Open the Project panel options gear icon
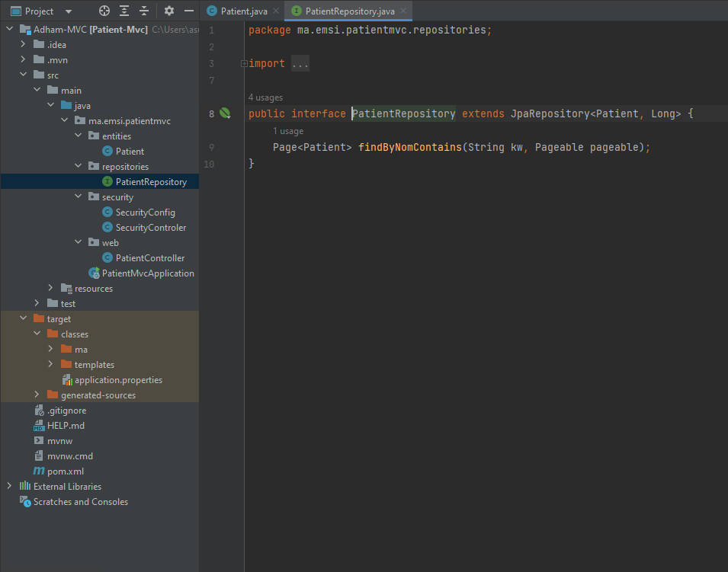This screenshot has height=572, width=728. click(x=168, y=11)
